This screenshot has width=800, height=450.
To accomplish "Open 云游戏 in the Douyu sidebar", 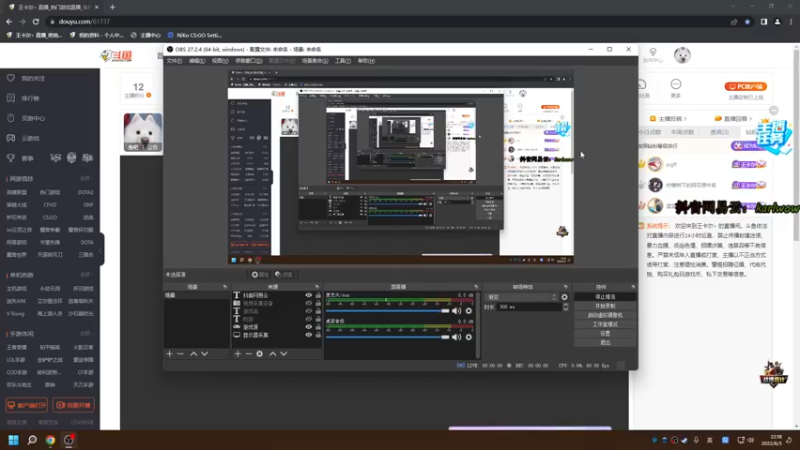I will [x=30, y=138].
